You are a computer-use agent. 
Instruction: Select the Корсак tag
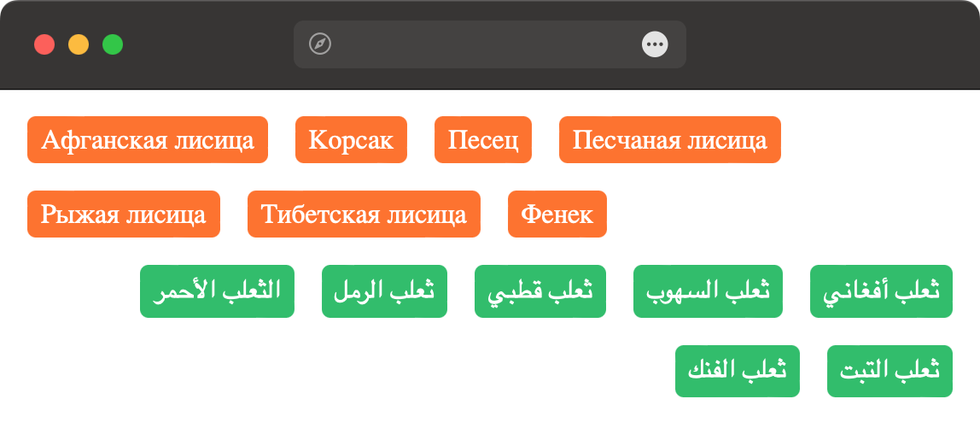(351, 139)
